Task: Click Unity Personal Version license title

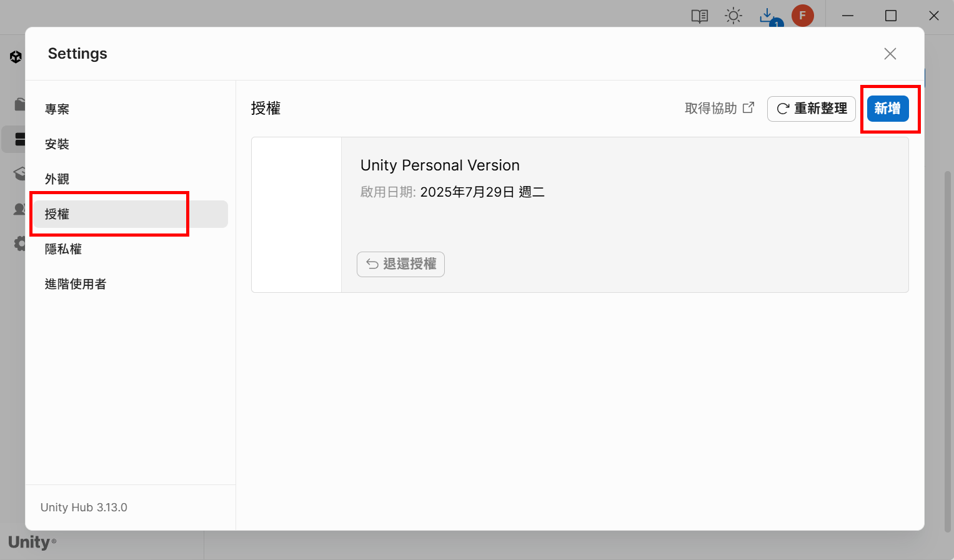Action: pos(440,165)
